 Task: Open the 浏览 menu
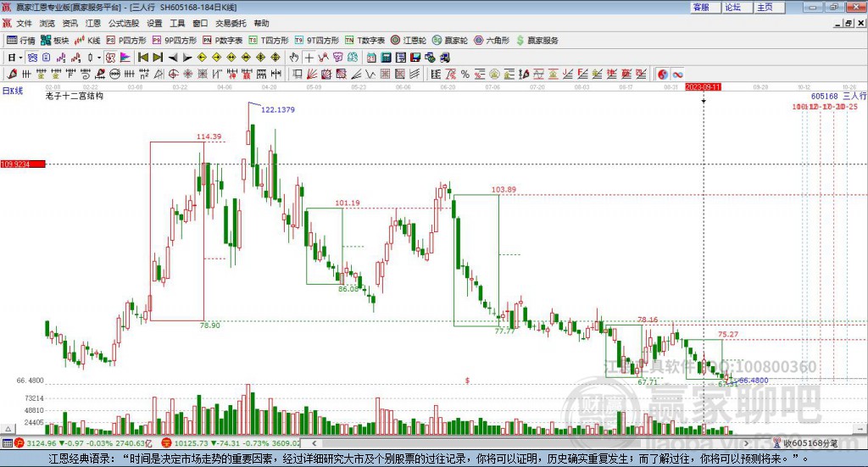pos(47,23)
